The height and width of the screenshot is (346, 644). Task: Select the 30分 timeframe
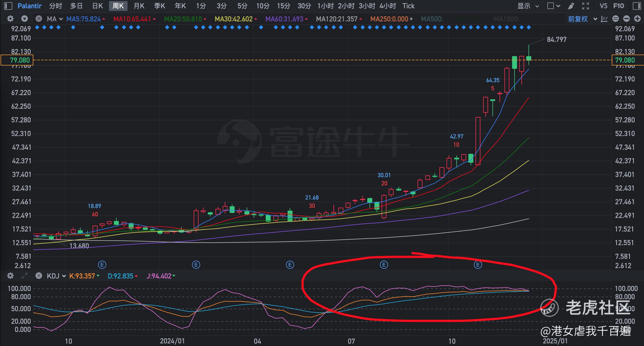point(304,6)
